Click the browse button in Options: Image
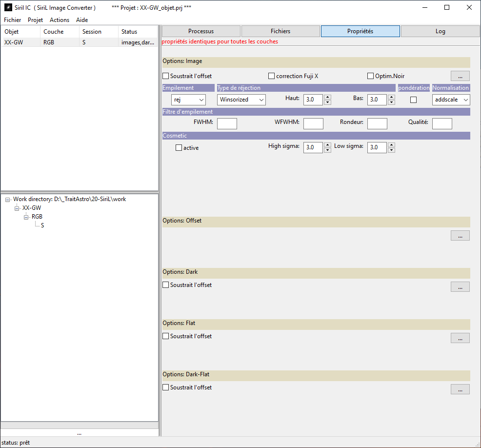481x448 pixels. pyautogui.click(x=460, y=76)
